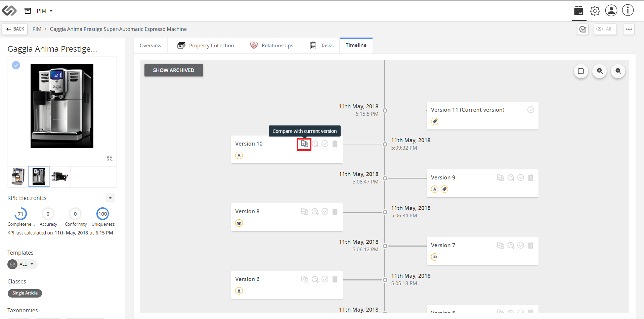Zoom out on the timeline
This screenshot has height=319, width=644.
coord(618,71)
